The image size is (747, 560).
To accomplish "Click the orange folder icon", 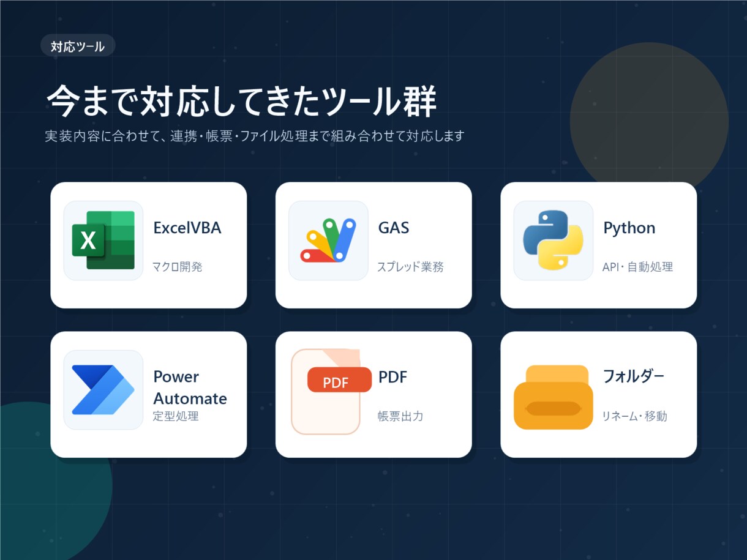I will (554, 397).
